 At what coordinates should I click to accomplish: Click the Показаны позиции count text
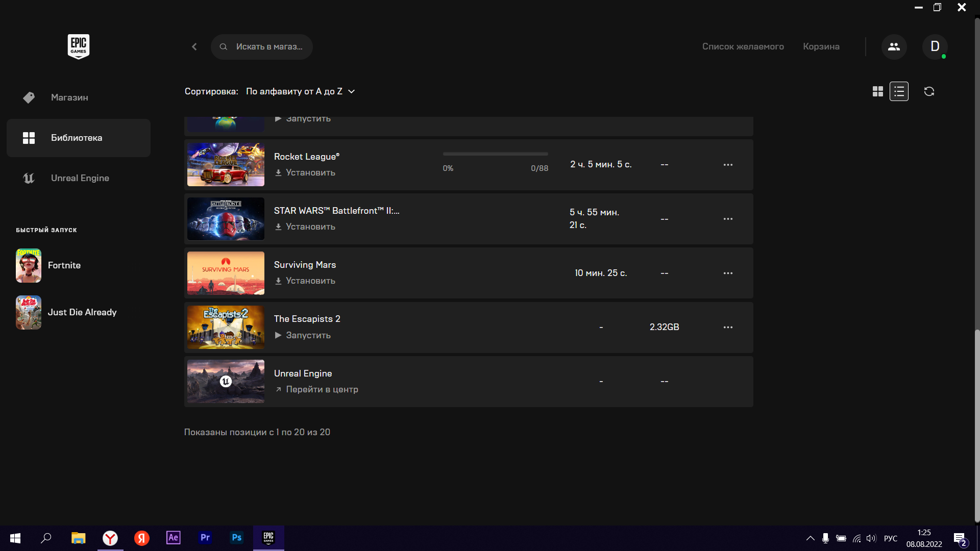[257, 432]
